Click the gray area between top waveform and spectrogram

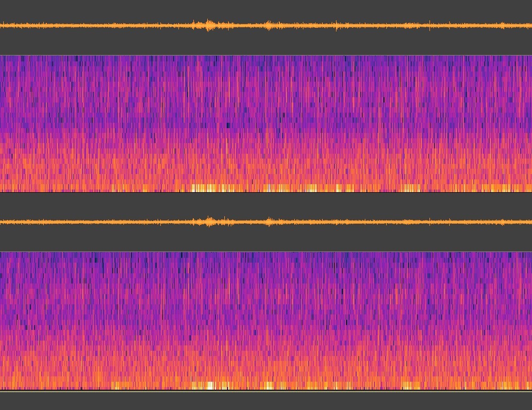pos(266,44)
